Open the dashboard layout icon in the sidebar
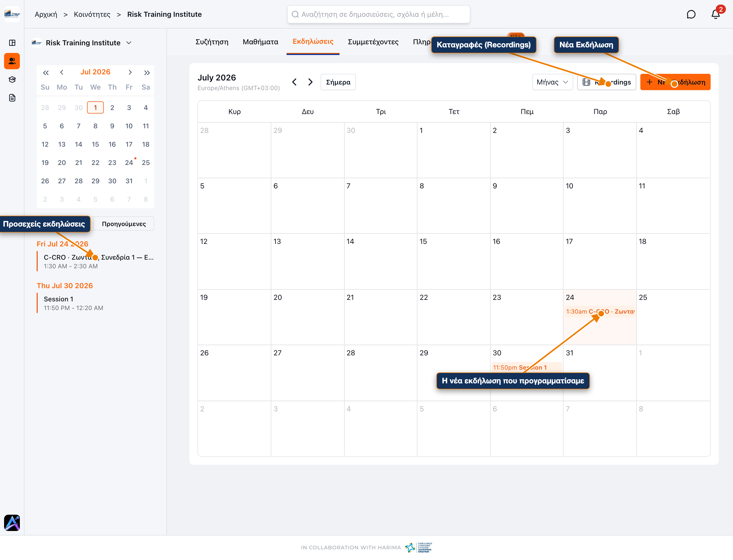The image size is (733, 560). point(12,43)
